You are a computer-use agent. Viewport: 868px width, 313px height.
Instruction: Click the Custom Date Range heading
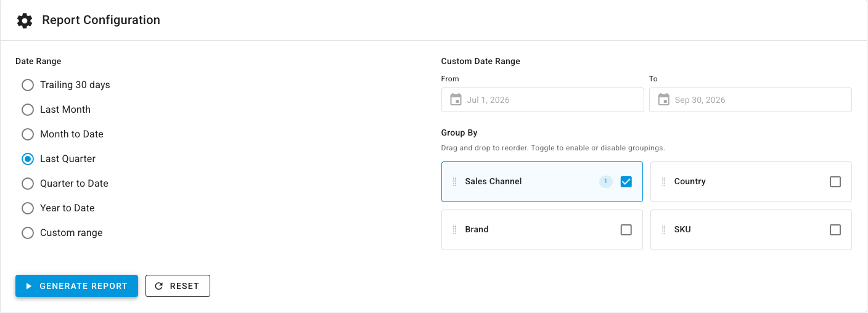(481, 61)
